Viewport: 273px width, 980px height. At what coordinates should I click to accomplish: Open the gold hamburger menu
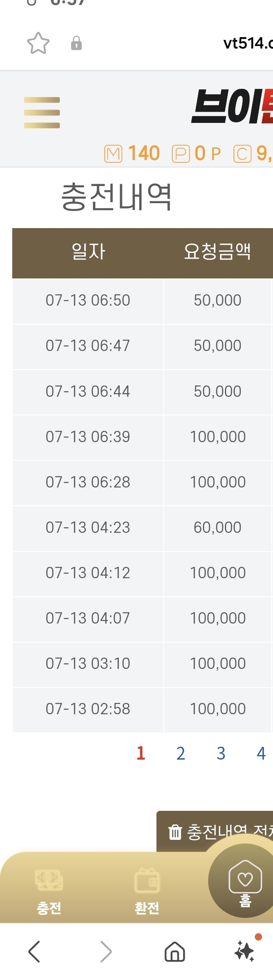[42, 112]
